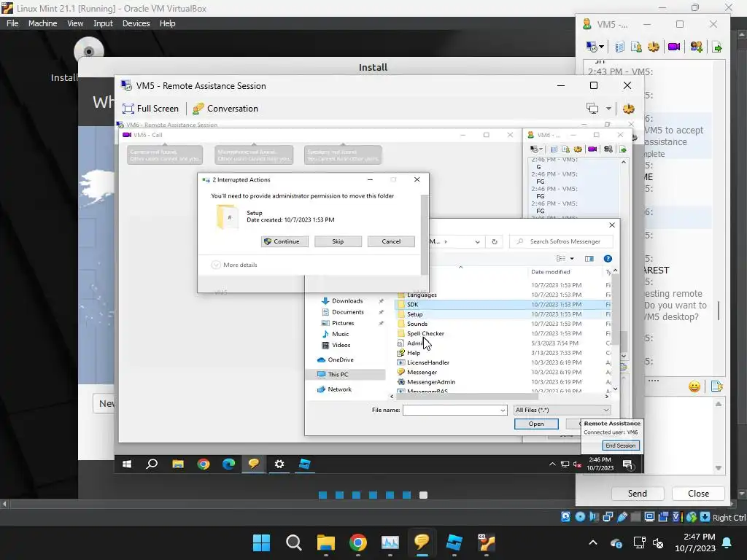Open Music in navigation pane
Image resolution: width=747 pixels, height=560 pixels.
tap(340, 334)
